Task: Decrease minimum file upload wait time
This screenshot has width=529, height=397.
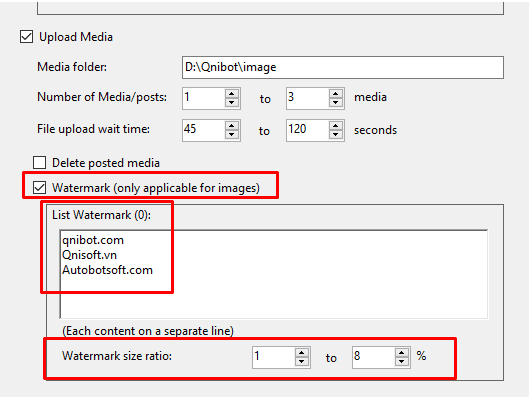Action: (x=232, y=135)
